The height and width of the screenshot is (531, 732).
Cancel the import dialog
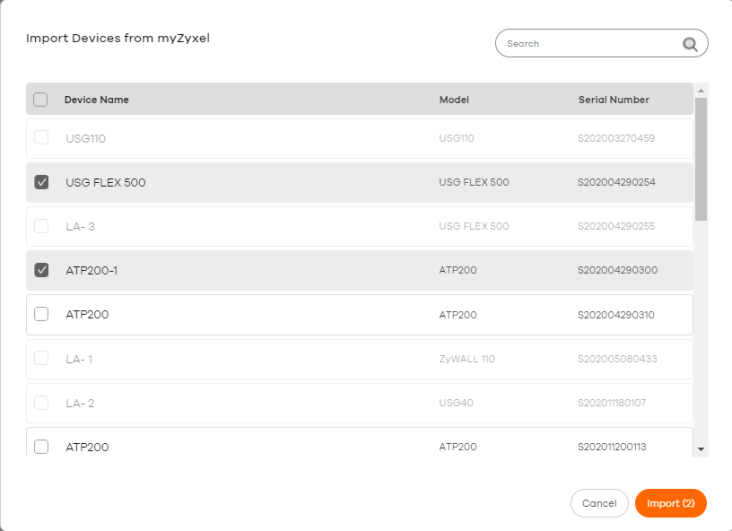tap(599, 503)
